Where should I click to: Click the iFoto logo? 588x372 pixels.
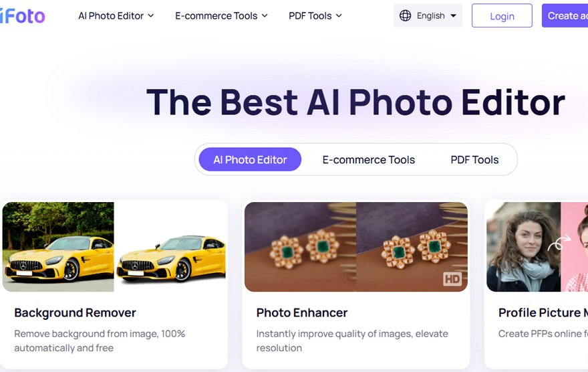23,16
